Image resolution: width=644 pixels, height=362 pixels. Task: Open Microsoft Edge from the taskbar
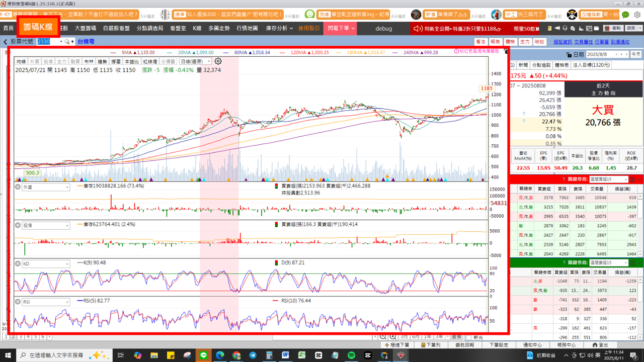coord(220,355)
